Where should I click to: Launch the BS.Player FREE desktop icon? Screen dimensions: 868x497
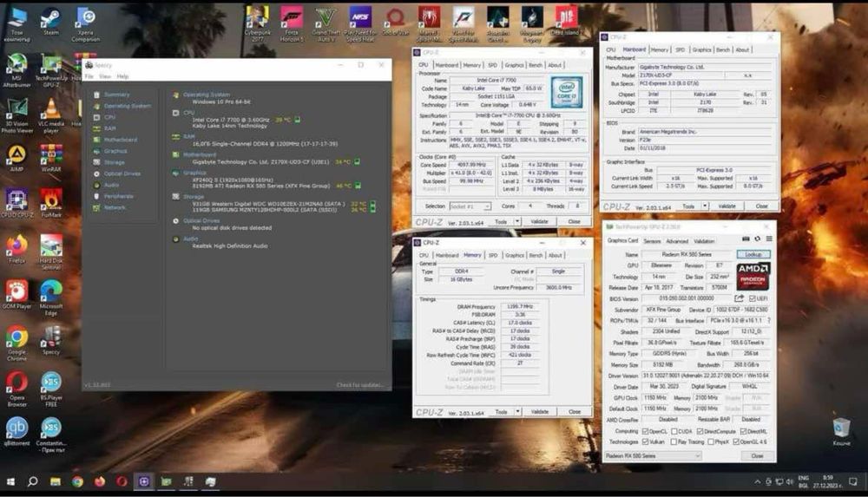pyautogui.click(x=51, y=389)
